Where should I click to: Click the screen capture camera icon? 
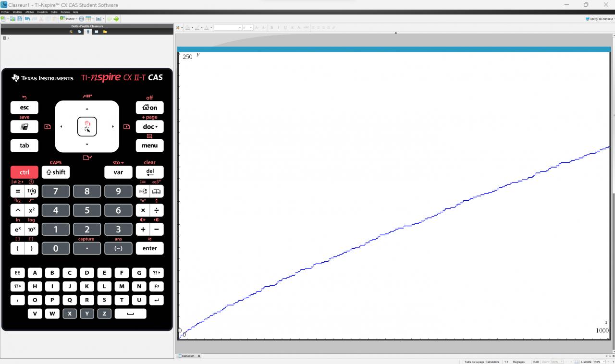[x=98, y=19]
